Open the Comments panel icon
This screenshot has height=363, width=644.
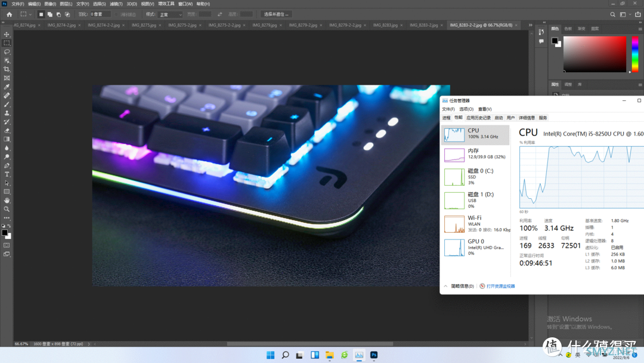(x=541, y=41)
